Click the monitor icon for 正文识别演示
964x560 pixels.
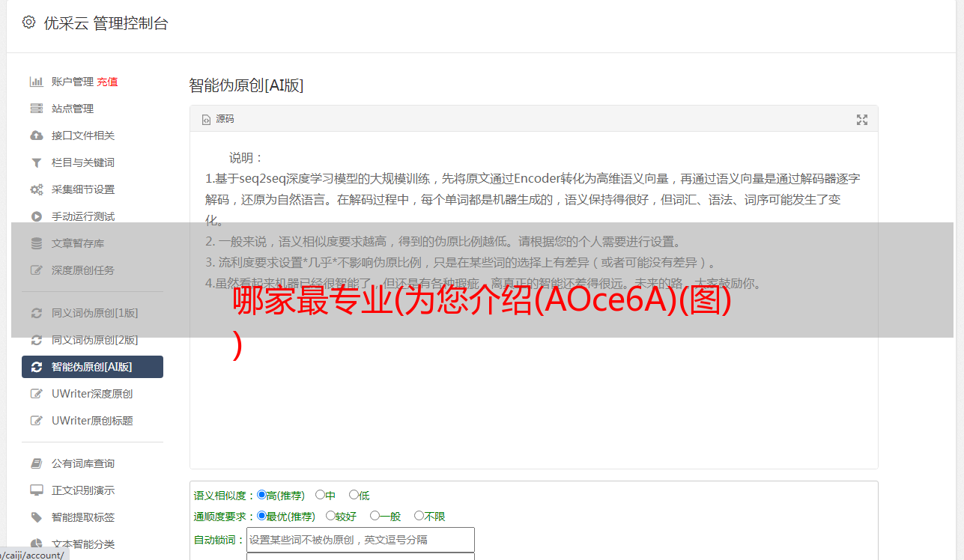36,490
